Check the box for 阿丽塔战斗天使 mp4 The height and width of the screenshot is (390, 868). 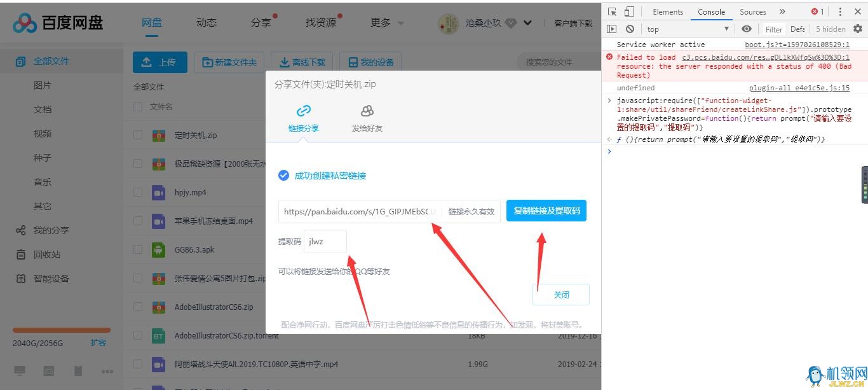138,364
